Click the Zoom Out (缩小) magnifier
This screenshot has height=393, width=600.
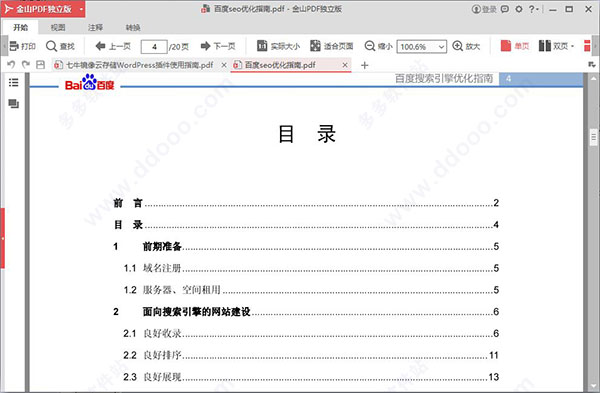coord(370,46)
